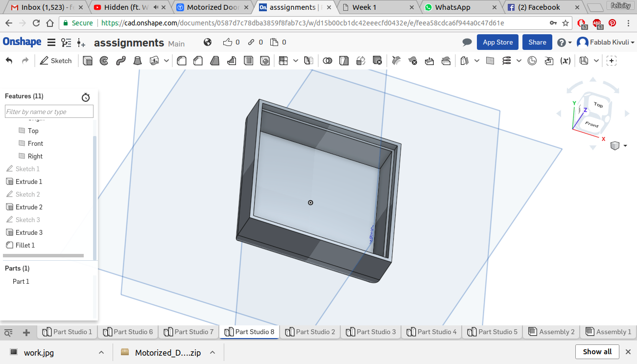Select the Boolean tool
Image resolution: width=637 pixels, height=364 pixels.
pos(328,61)
